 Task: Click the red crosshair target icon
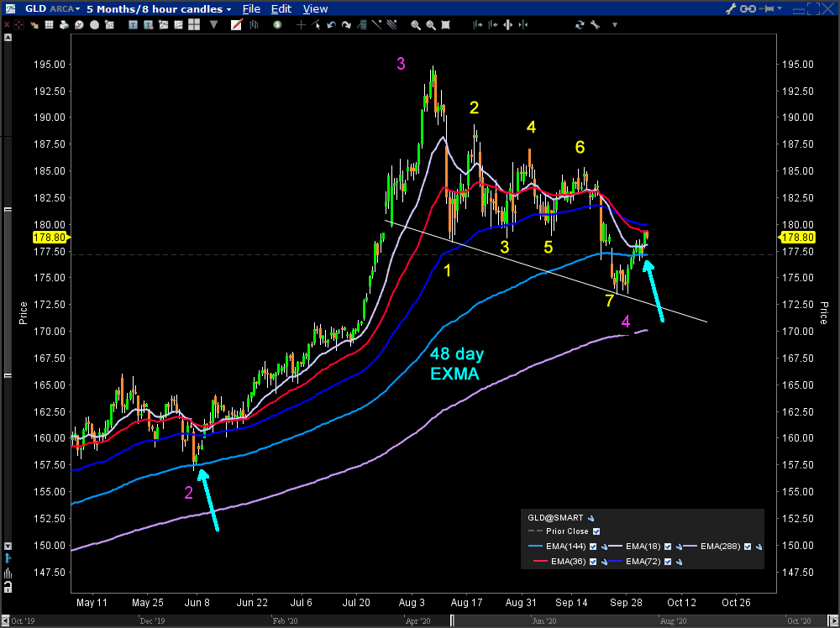19,24
